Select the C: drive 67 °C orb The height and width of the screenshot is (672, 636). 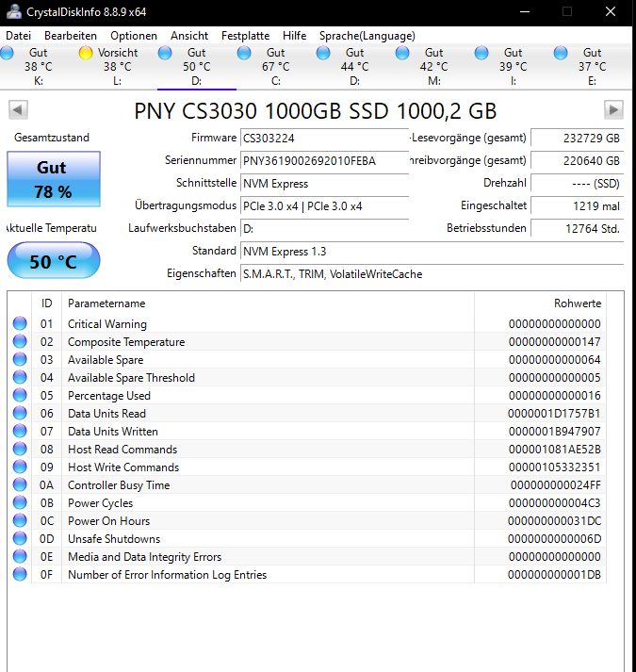244,53
